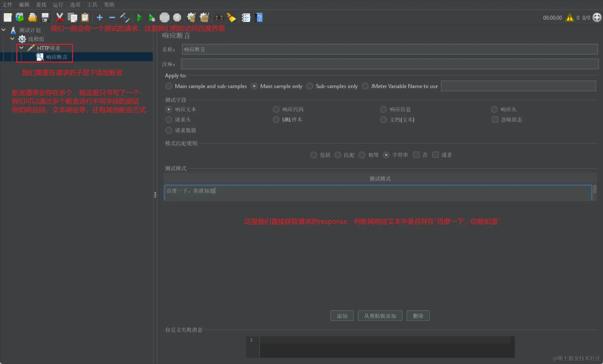Click the green Start run icon
Image resolution: width=603 pixels, height=364 pixels.
[x=139, y=18]
